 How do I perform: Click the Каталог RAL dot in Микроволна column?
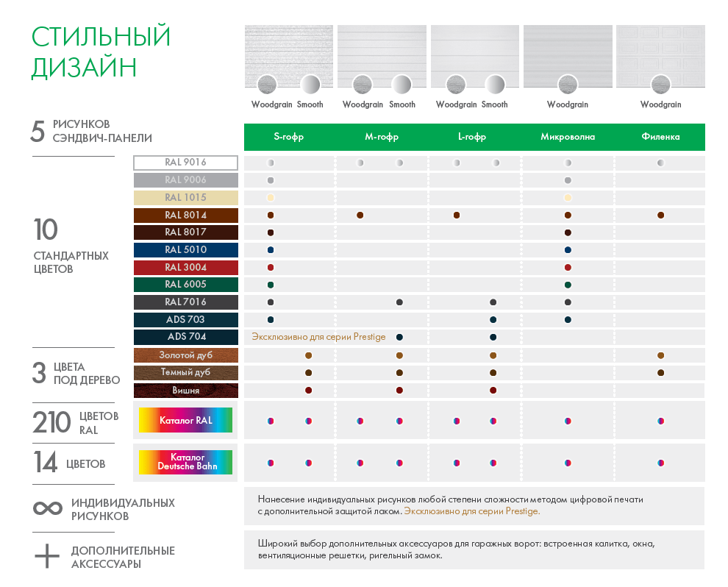(568, 421)
